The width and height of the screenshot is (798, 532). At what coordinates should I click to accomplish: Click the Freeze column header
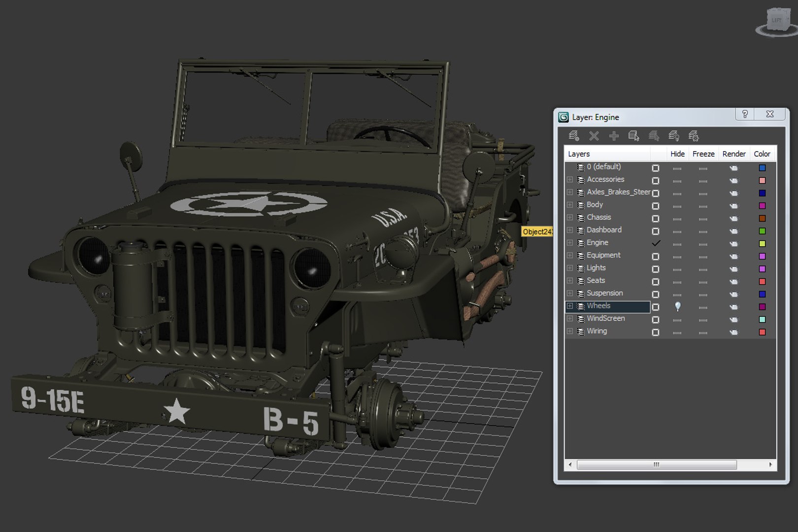[x=703, y=154]
